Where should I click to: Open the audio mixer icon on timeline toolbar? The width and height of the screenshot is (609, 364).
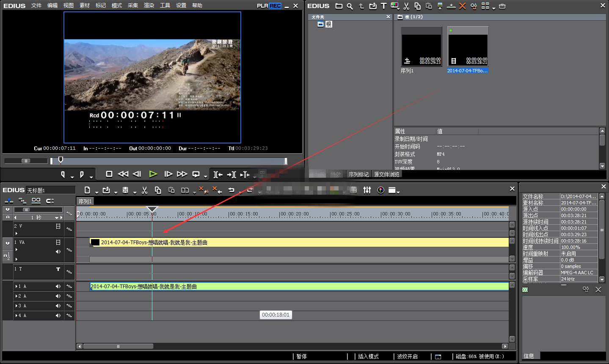(x=367, y=190)
